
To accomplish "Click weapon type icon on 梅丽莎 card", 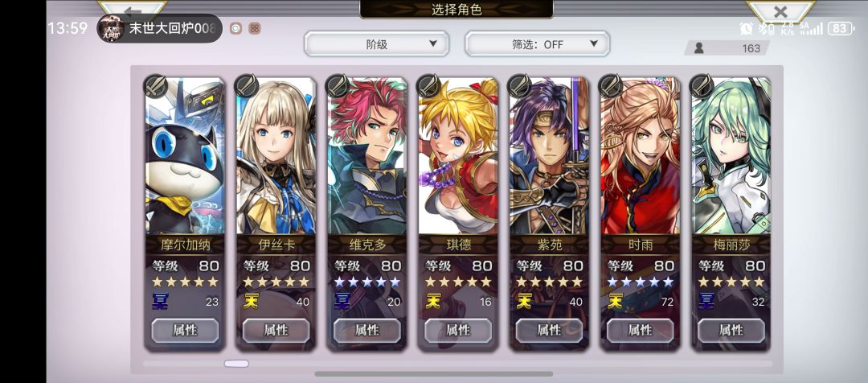I will (702, 86).
